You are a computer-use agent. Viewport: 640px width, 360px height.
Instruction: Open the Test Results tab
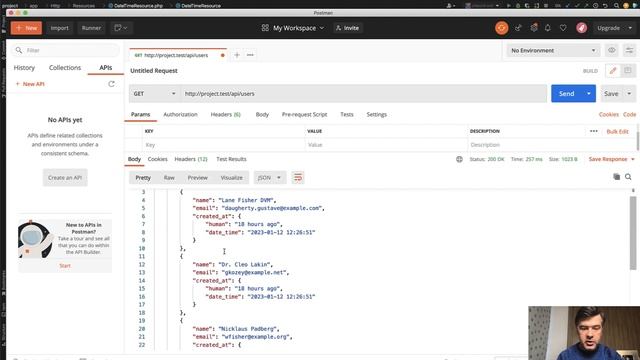(x=231, y=159)
